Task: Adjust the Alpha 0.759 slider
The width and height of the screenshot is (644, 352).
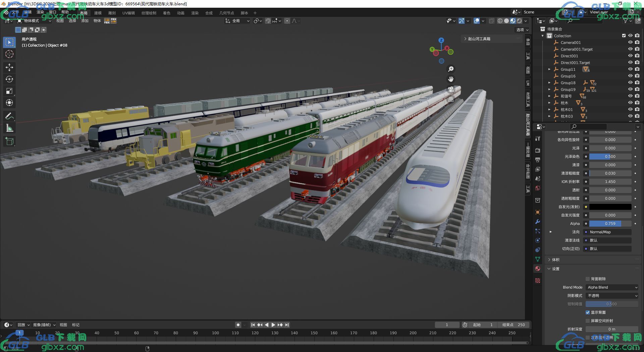Action: click(610, 224)
